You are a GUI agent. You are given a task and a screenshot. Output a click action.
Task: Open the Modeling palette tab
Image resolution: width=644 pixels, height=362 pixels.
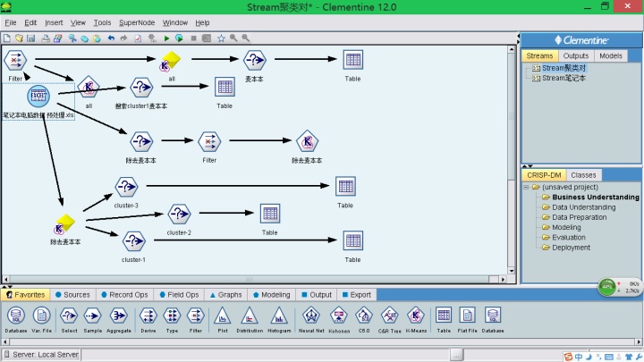pyautogui.click(x=272, y=295)
